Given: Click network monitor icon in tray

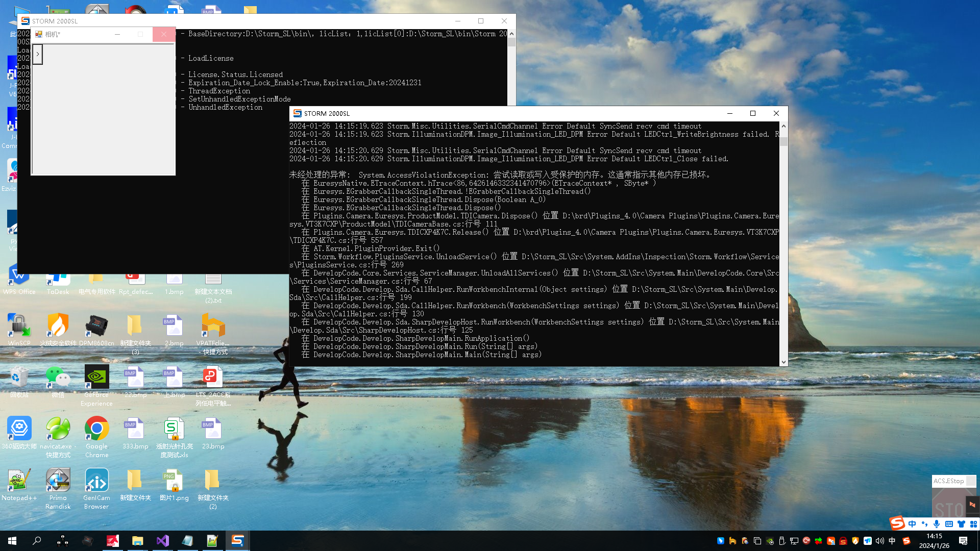Looking at the screenshot, I should (794, 541).
